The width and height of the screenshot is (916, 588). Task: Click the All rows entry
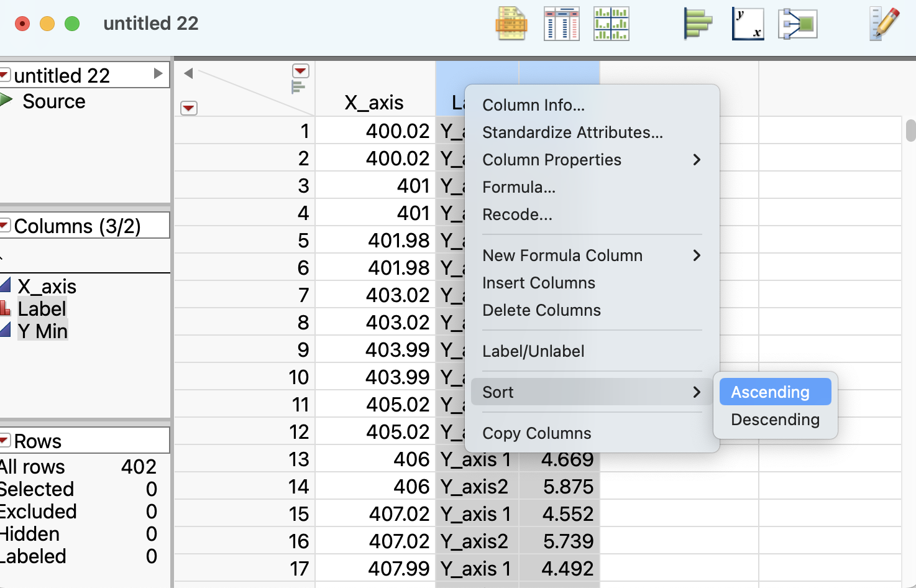click(78, 467)
